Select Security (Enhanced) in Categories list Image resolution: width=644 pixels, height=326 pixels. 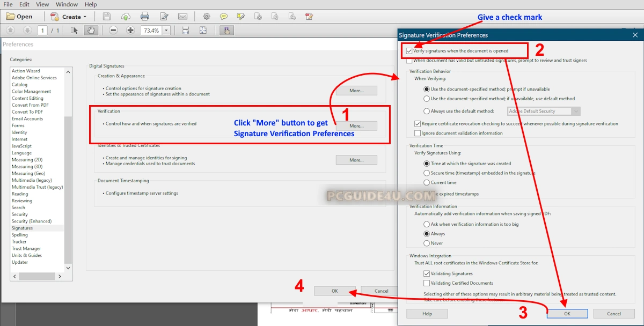click(32, 221)
